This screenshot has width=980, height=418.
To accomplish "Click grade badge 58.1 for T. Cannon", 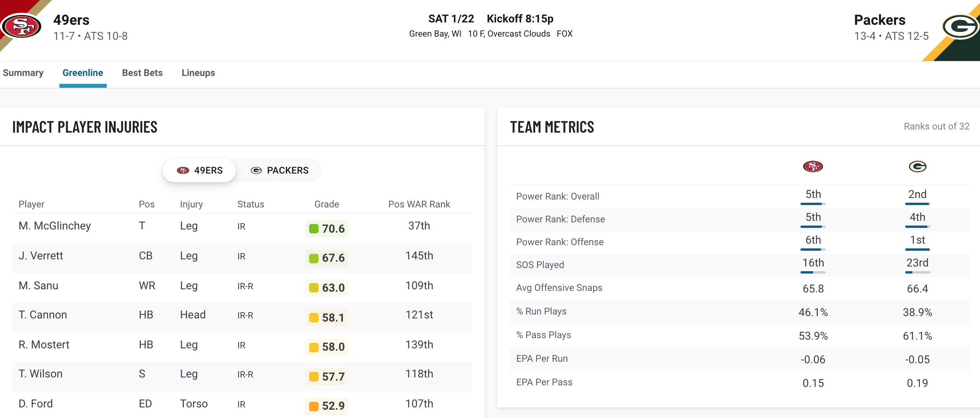I will tap(327, 318).
